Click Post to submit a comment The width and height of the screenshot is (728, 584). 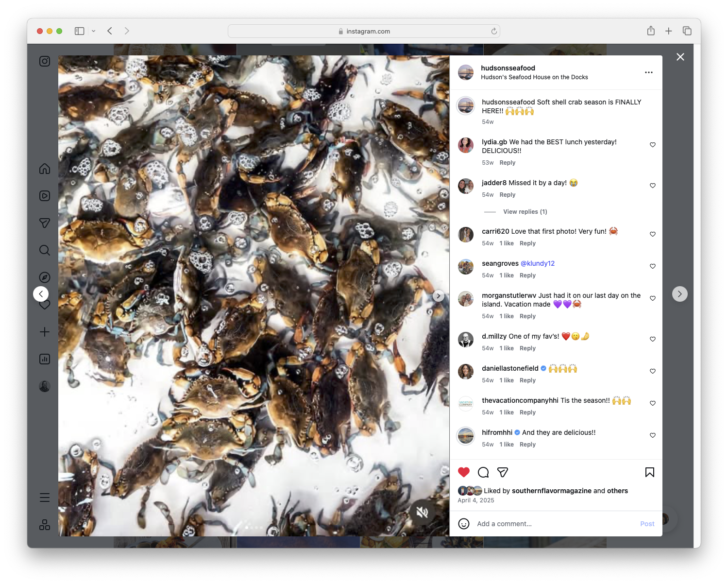(647, 524)
